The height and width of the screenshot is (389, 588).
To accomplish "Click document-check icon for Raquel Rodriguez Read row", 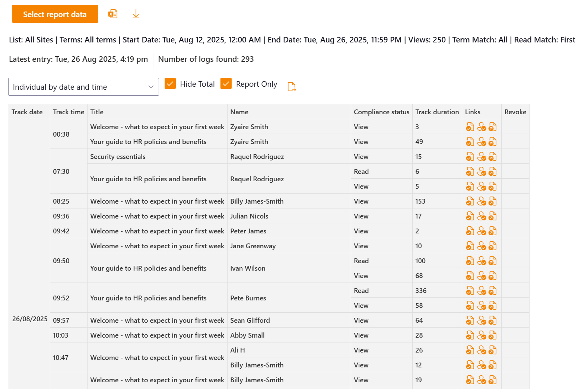I will [x=470, y=172].
